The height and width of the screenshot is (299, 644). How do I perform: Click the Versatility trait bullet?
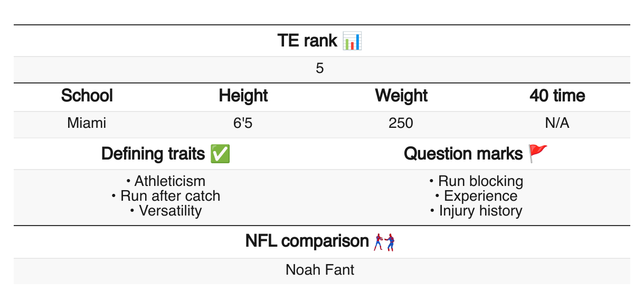[170, 211]
